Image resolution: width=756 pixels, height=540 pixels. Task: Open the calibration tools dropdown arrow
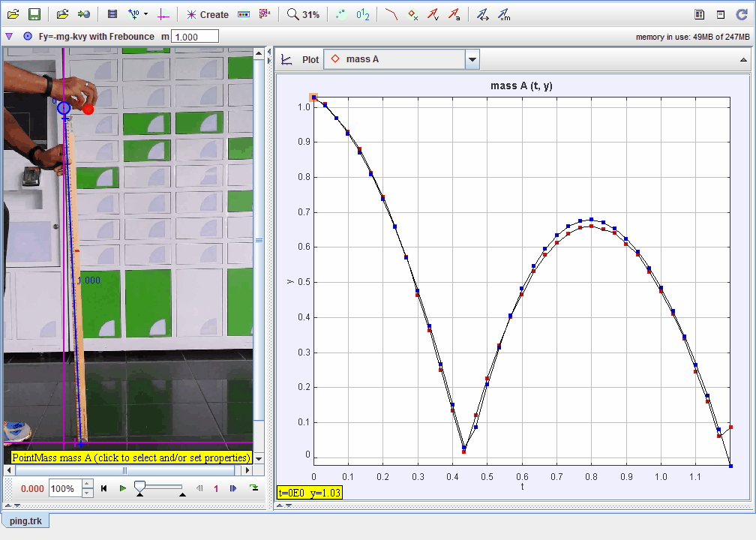145,14
